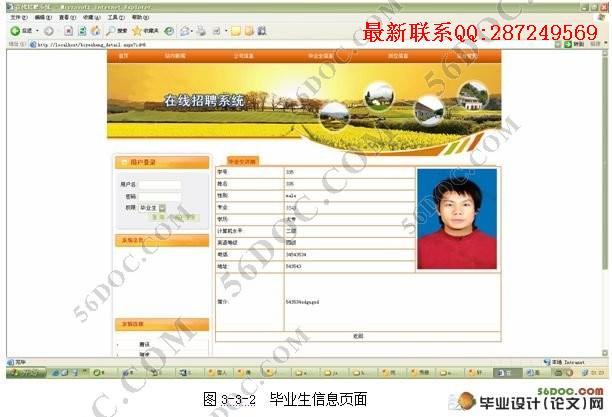Click the Windows Start button
This screenshot has width=612, height=417.
26,372
